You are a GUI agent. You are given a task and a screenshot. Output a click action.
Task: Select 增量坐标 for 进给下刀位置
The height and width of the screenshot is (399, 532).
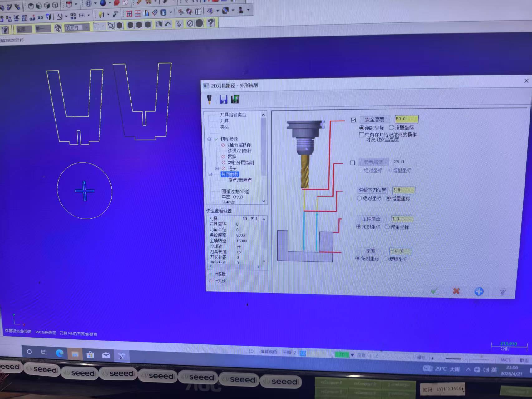388,198
